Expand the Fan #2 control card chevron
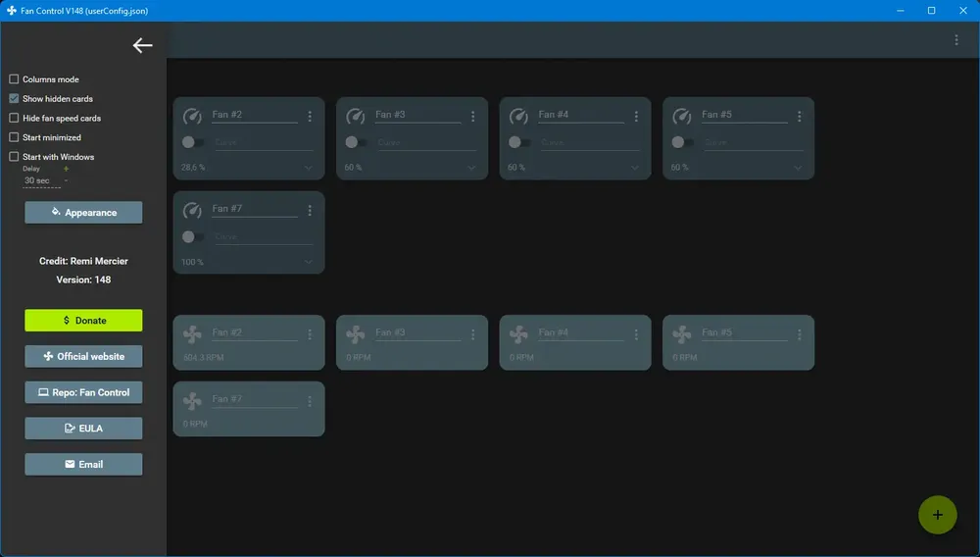 tap(308, 168)
